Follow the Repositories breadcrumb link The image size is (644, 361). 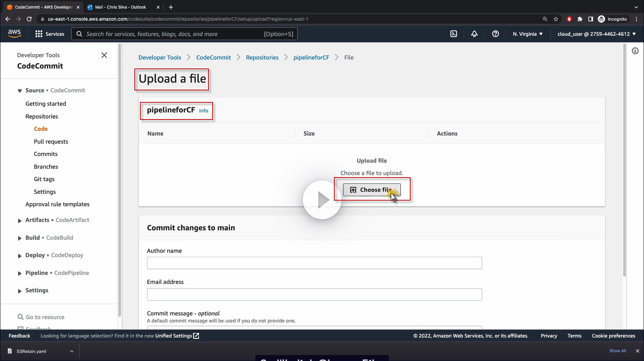(262, 57)
